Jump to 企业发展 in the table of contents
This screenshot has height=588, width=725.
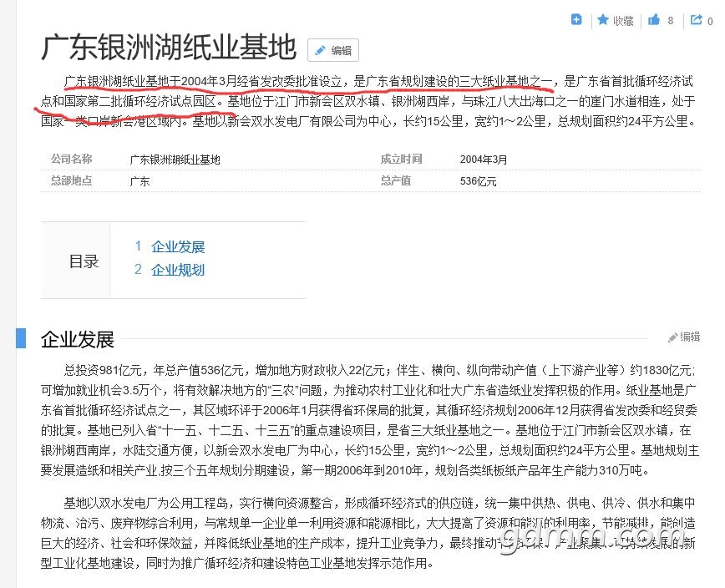[177, 246]
